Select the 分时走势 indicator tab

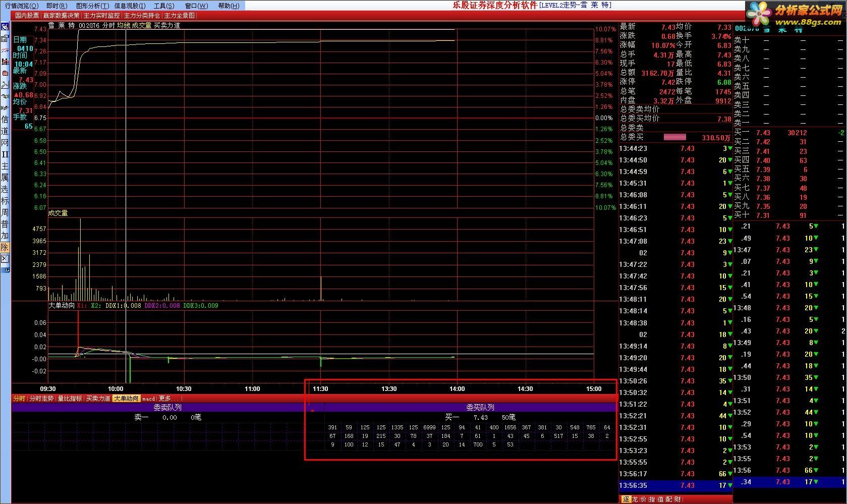coord(41,399)
